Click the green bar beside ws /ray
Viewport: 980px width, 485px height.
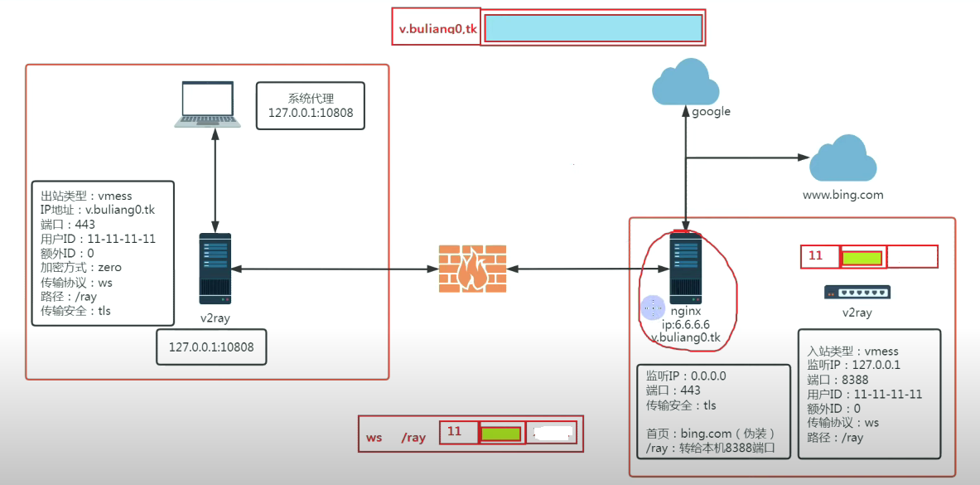500,434
